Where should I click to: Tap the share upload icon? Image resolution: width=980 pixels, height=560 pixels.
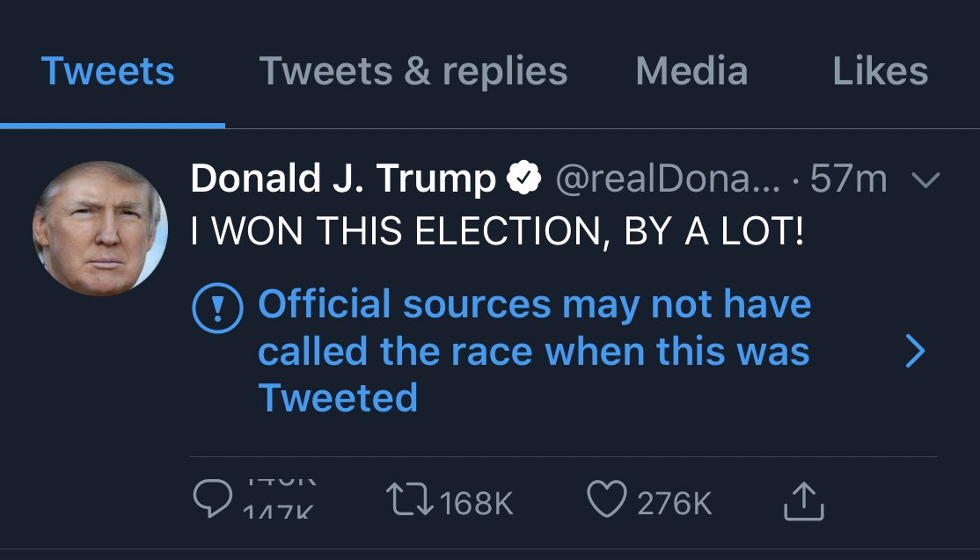click(x=804, y=501)
